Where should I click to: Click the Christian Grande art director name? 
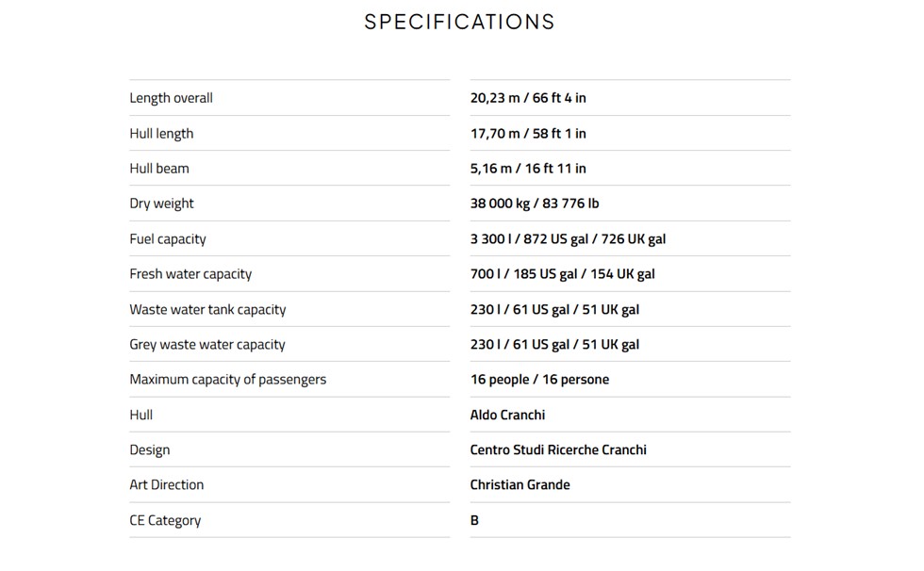[520, 485]
